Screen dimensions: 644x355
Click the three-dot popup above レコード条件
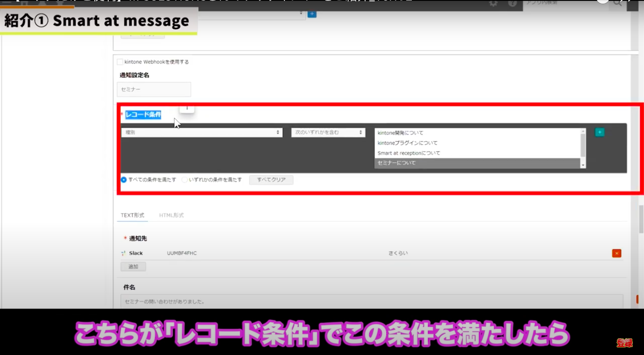187,108
